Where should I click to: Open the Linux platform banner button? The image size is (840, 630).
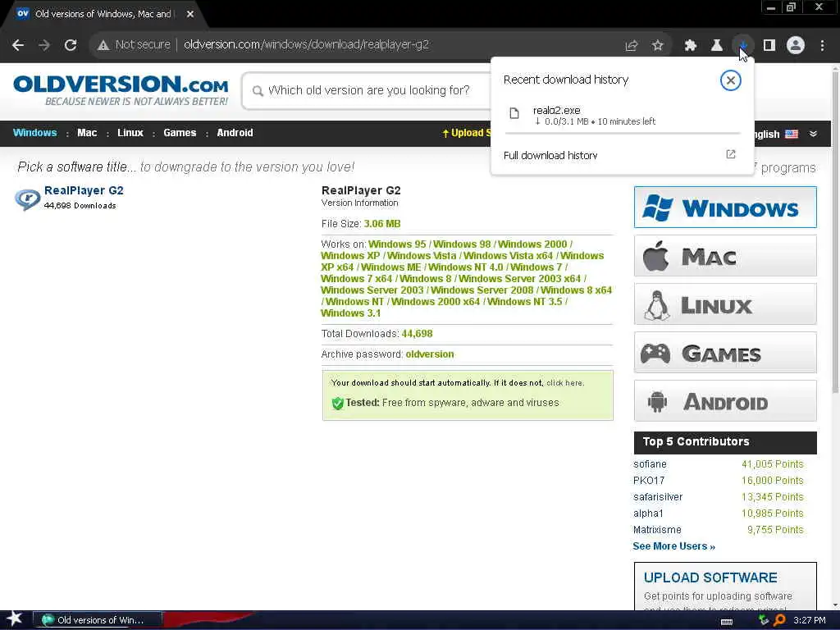click(725, 304)
